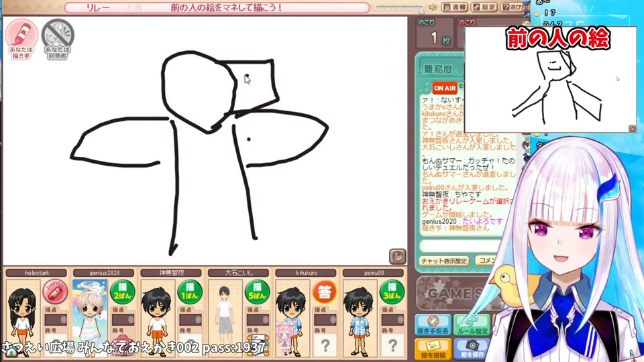Click the 前の人の絵をマネして描こう! instruction text

[226, 7]
